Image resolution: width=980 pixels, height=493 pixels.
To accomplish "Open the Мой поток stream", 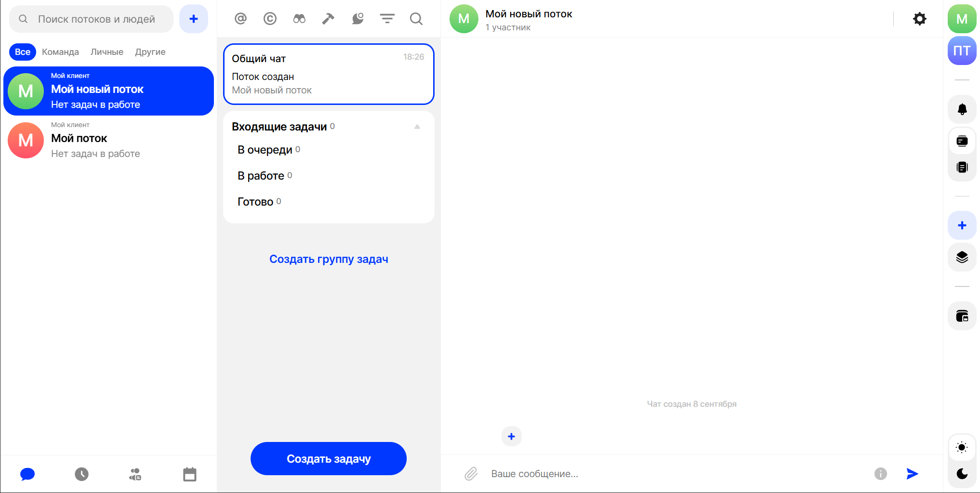I will click(108, 140).
